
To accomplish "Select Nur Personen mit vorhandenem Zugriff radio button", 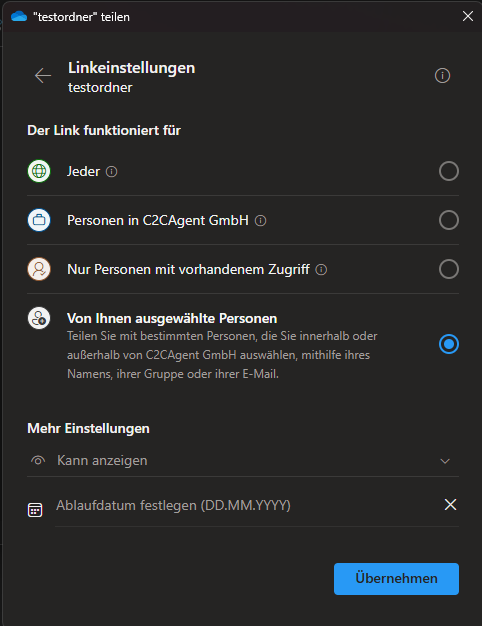I will [448, 269].
